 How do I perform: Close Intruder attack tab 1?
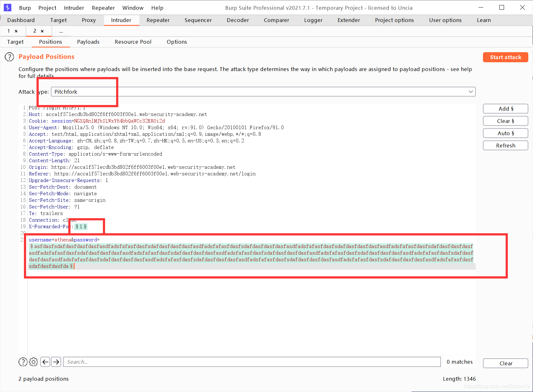pos(16,31)
